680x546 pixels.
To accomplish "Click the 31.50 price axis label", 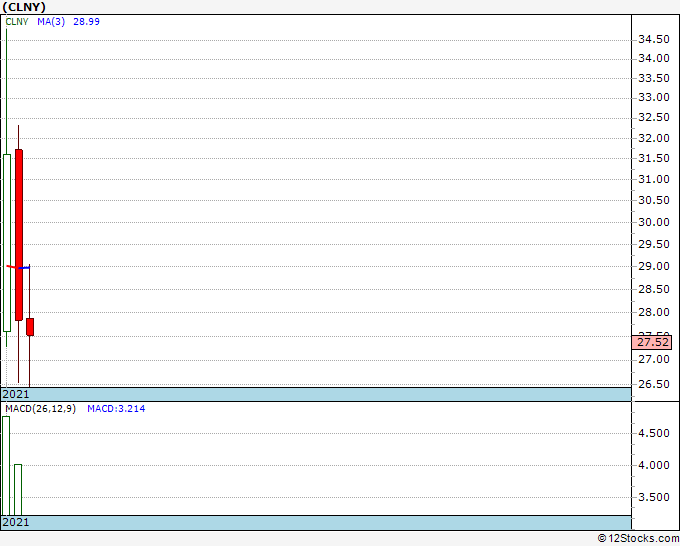I will tap(654, 158).
